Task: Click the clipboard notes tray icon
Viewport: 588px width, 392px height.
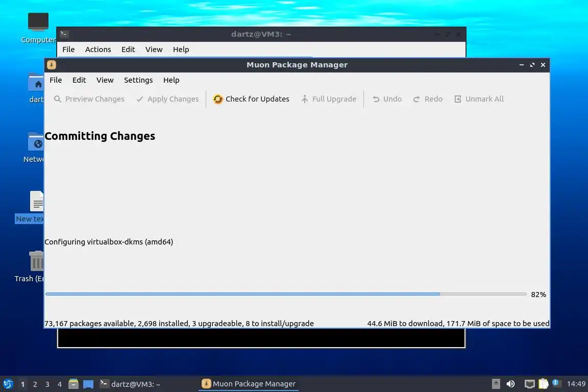Action: (544, 384)
